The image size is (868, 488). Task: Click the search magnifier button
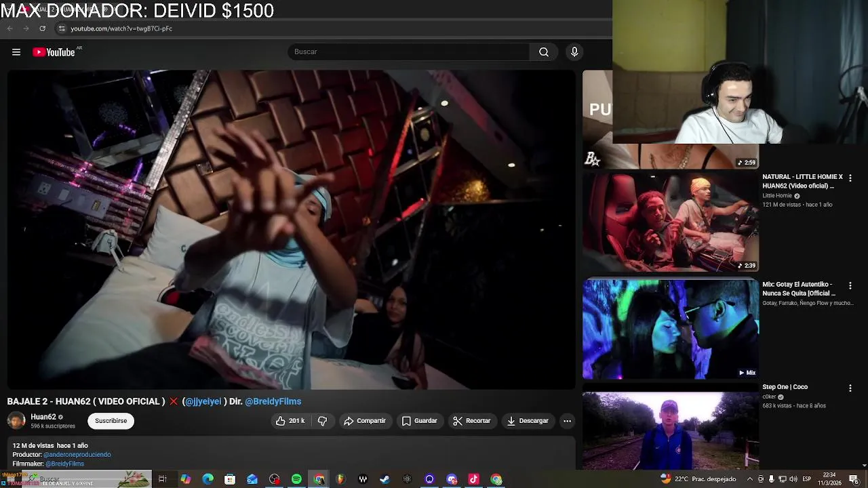[544, 52]
